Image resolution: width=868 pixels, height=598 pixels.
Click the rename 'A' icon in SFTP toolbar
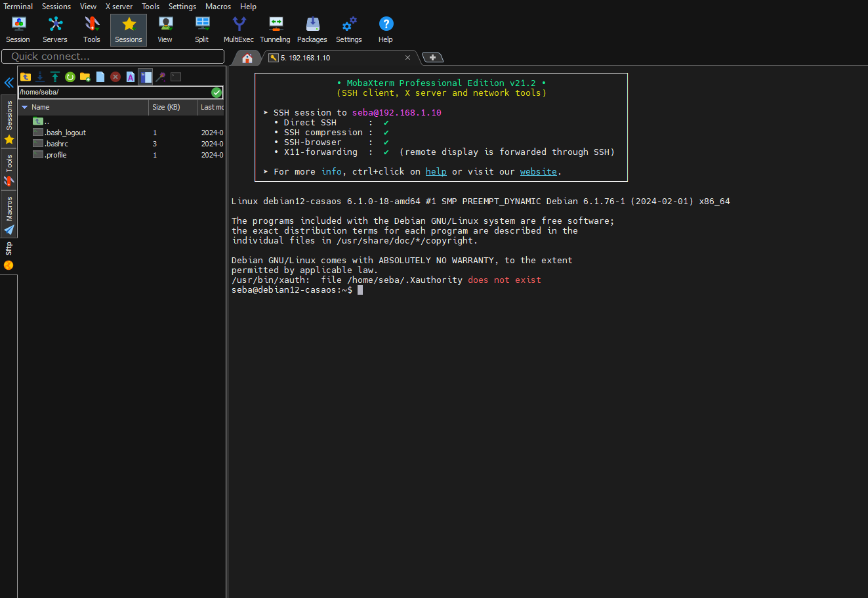(x=131, y=77)
